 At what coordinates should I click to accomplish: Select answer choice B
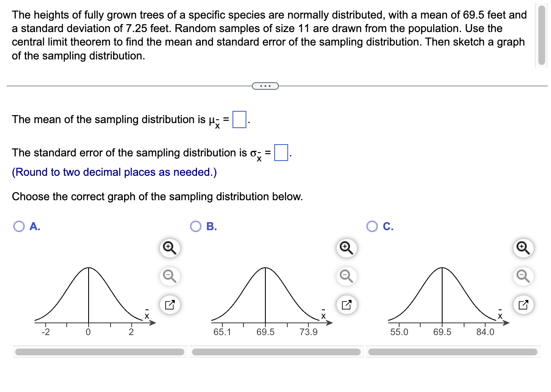point(195,226)
